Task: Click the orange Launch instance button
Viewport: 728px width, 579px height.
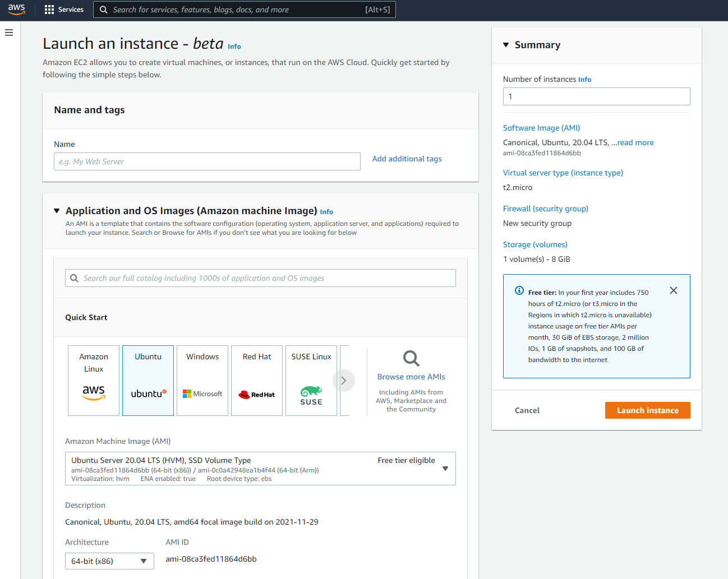Action: tap(647, 410)
